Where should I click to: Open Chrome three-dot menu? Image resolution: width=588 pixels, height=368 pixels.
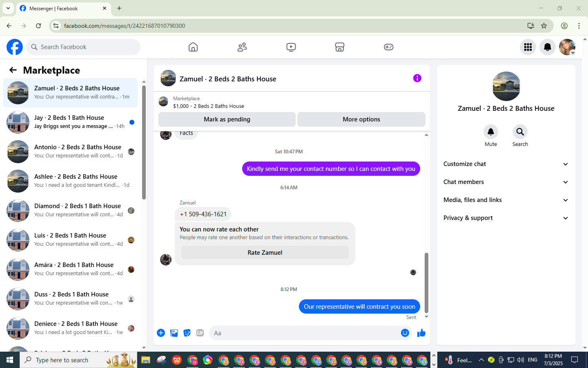[579, 26]
